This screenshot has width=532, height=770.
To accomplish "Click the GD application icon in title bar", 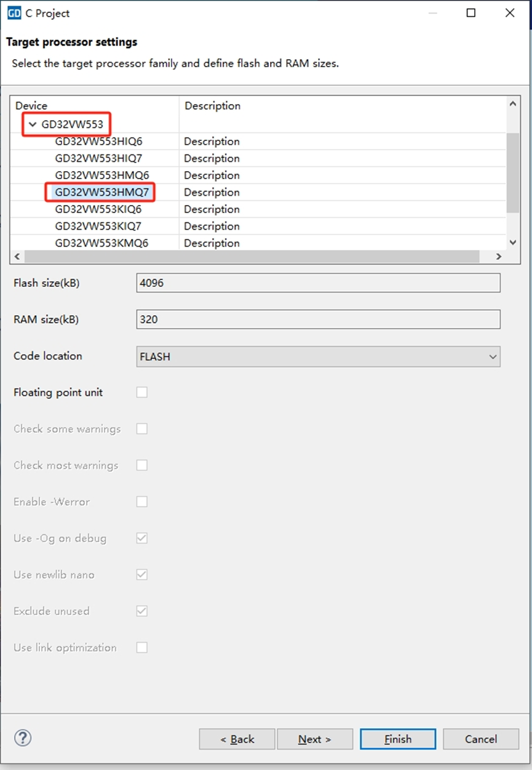I will [14, 13].
